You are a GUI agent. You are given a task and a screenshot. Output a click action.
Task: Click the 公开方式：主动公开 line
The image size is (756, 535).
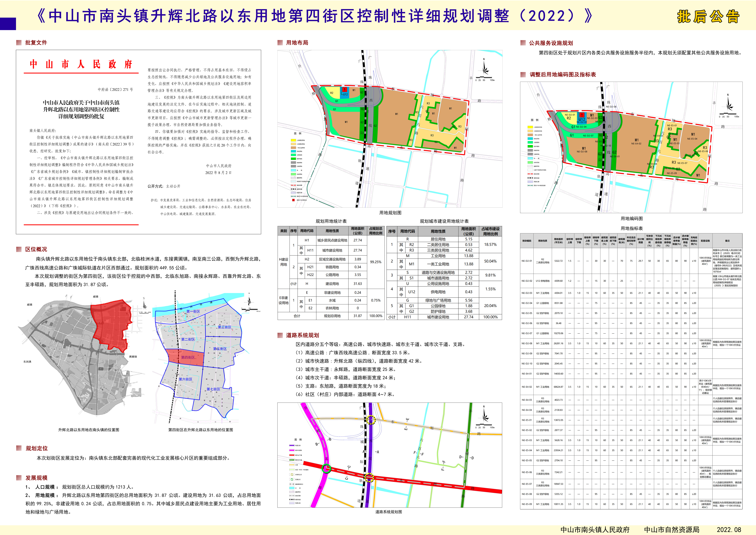pyautogui.click(x=164, y=186)
